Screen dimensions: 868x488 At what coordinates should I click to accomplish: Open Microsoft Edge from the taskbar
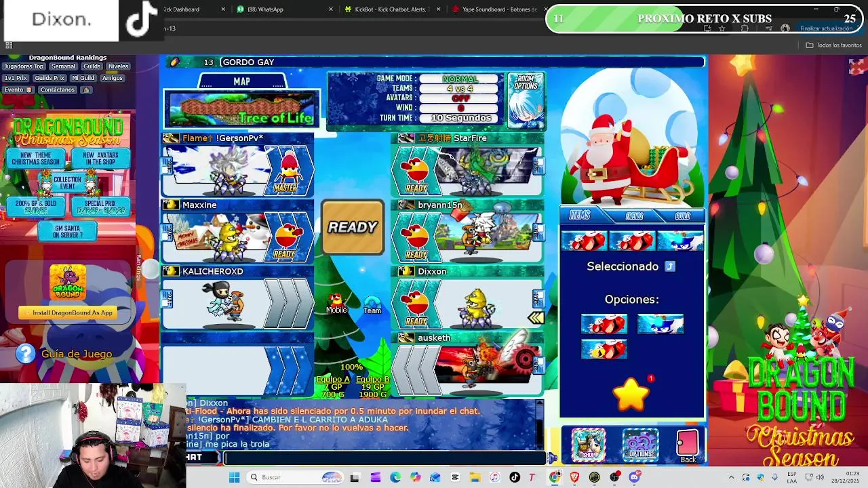click(395, 477)
